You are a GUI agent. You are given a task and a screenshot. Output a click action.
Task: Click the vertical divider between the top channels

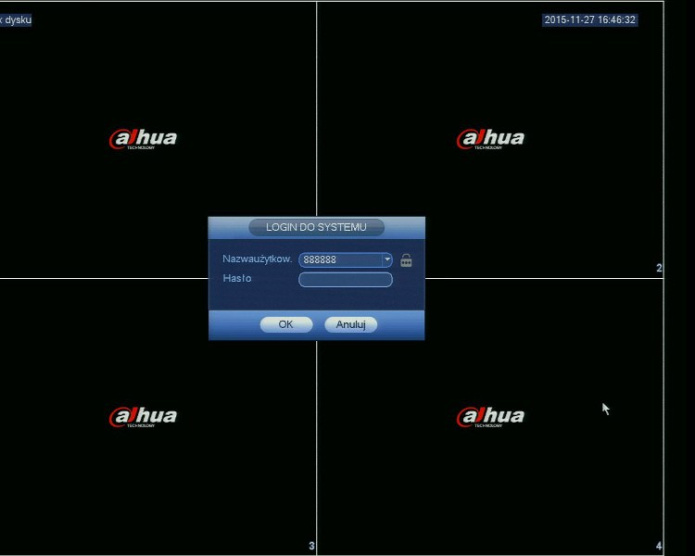pyautogui.click(x=317, y=110)
